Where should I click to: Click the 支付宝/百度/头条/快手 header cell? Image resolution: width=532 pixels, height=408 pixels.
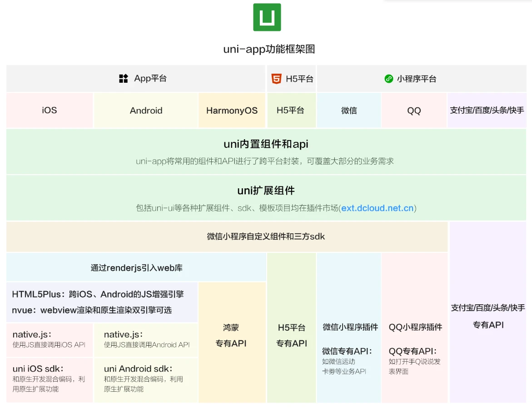(x=487, y=110)
